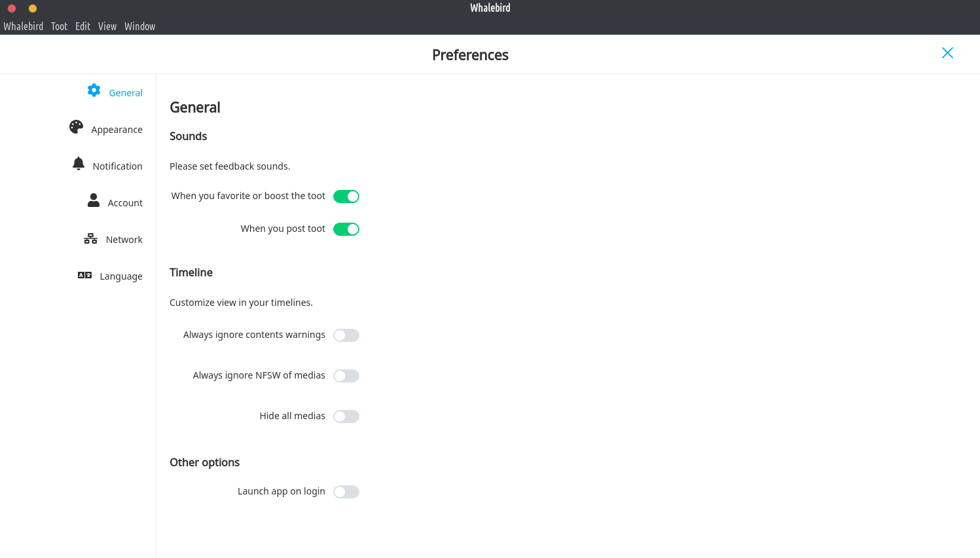
Task: Click the Language icon in sidebar
Action: (85, 275)
